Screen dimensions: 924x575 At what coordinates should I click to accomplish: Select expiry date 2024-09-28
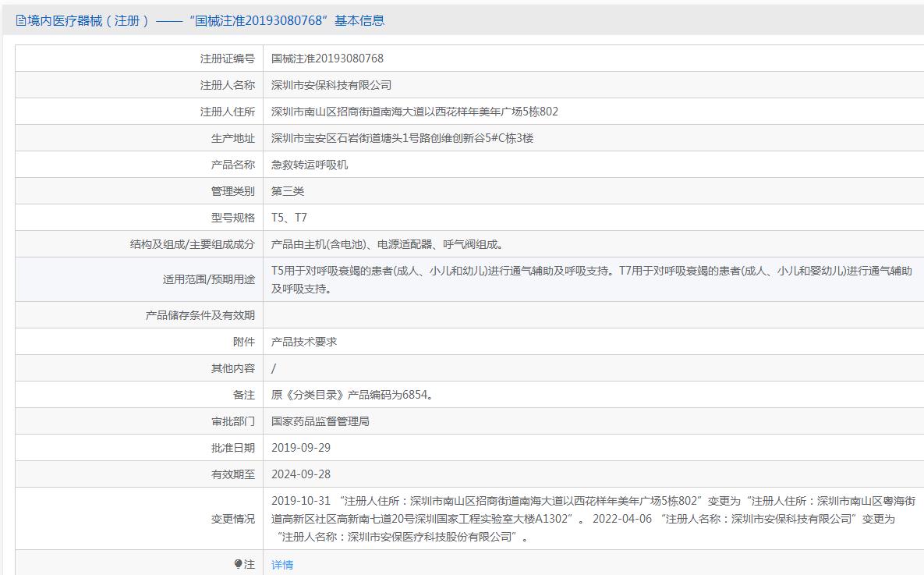pyautogui.click(x=300, y=474)
